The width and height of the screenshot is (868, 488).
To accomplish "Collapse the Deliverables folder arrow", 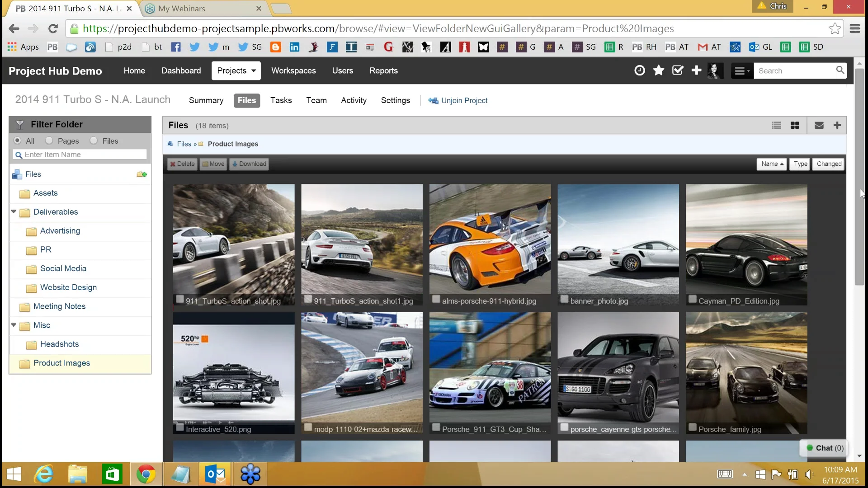I will 14,211.
